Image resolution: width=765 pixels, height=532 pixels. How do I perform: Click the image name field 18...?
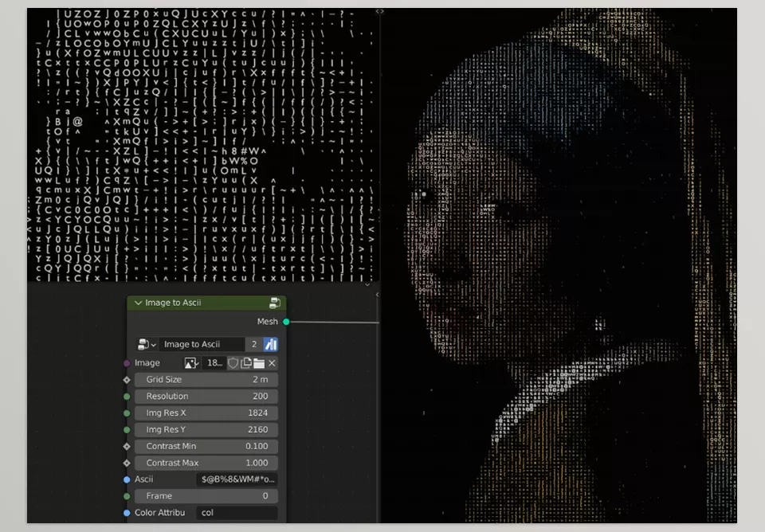coord(214,363)
